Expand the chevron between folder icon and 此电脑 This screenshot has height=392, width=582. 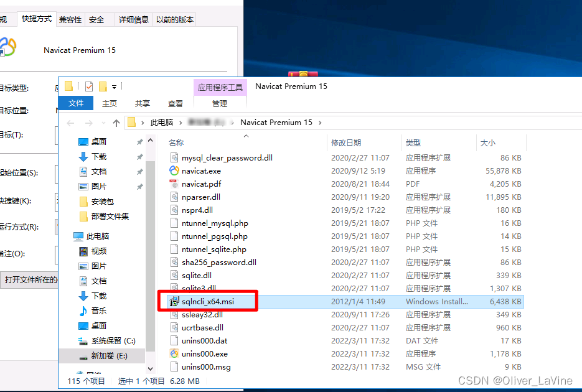point(143,123)
